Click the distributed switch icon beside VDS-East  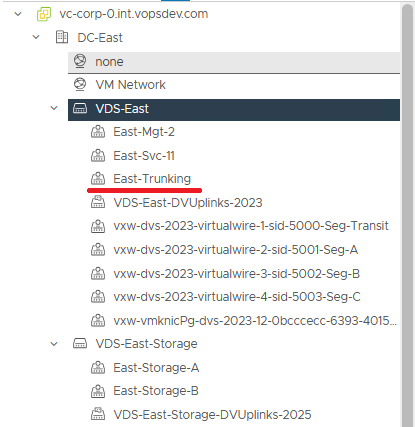pos(80,109)
